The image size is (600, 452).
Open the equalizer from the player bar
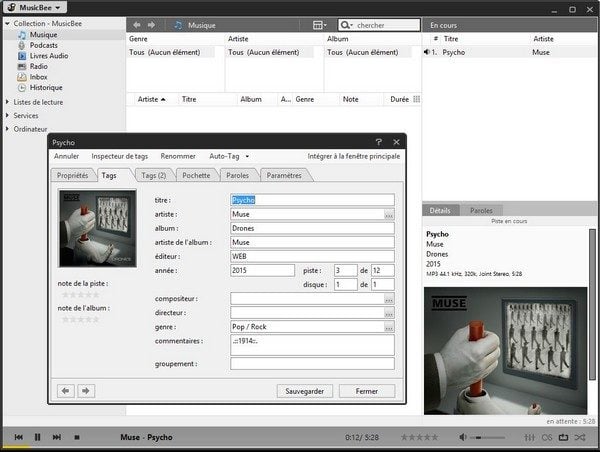pos(530,437)
